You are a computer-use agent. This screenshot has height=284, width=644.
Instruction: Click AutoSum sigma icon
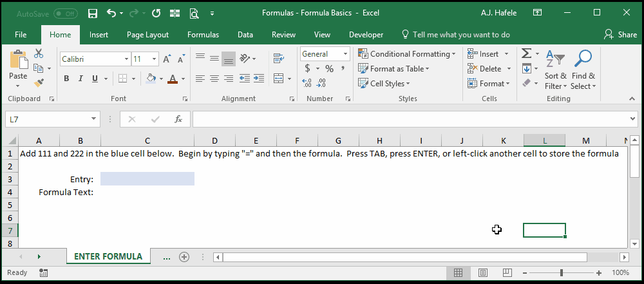(526, 53)
